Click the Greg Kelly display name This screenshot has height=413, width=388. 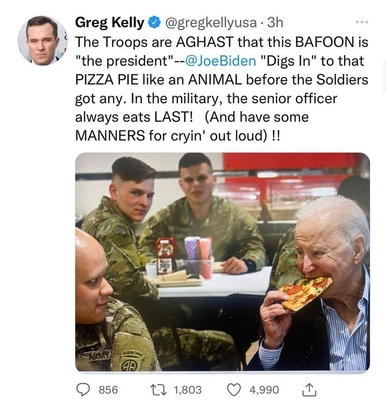coord(110,23)
